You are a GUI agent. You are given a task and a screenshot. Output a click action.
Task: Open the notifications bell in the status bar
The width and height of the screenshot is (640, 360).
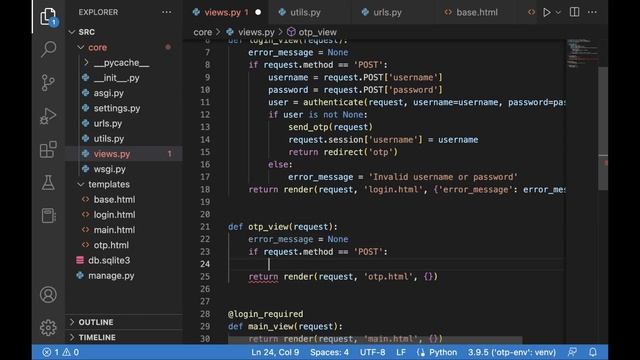[x=593, y=352]
